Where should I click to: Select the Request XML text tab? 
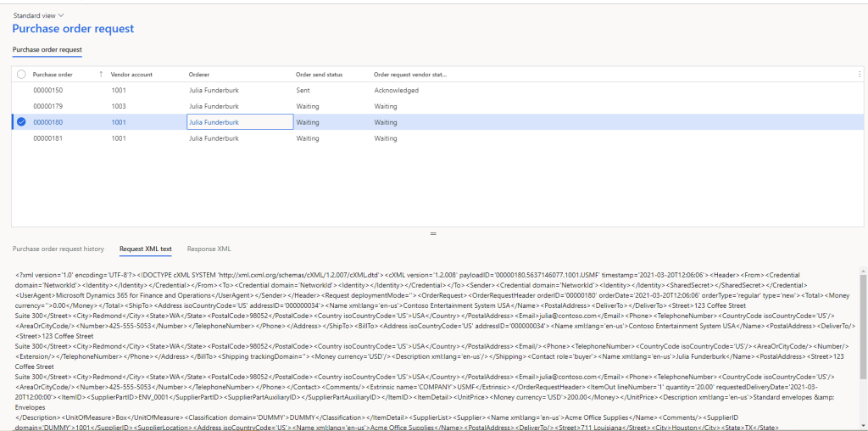point(145,249)
